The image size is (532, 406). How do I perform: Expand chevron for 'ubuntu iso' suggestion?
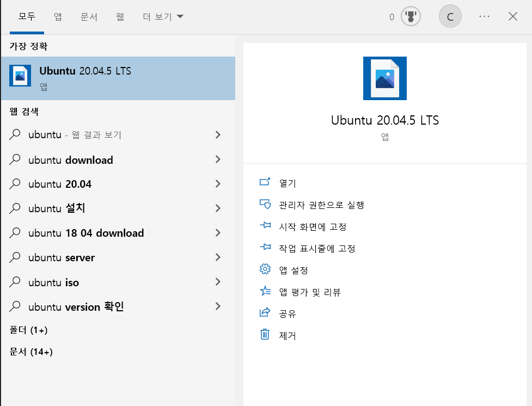(218, 282)
